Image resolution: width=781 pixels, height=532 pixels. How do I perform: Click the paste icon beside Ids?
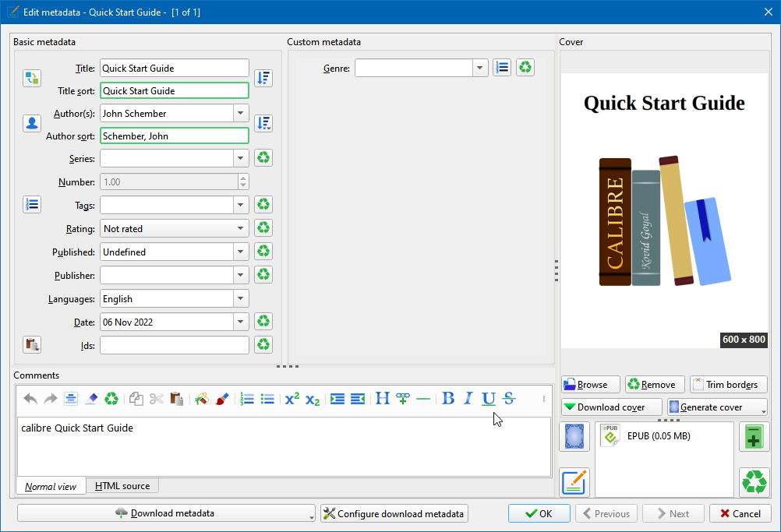[32, 344]
